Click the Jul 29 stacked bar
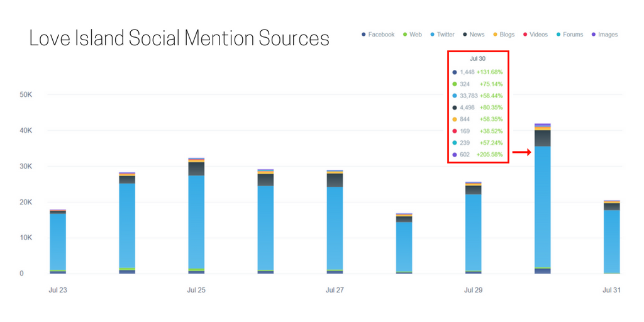The width and height of the screenshot is (644, 322). point(473,228)
